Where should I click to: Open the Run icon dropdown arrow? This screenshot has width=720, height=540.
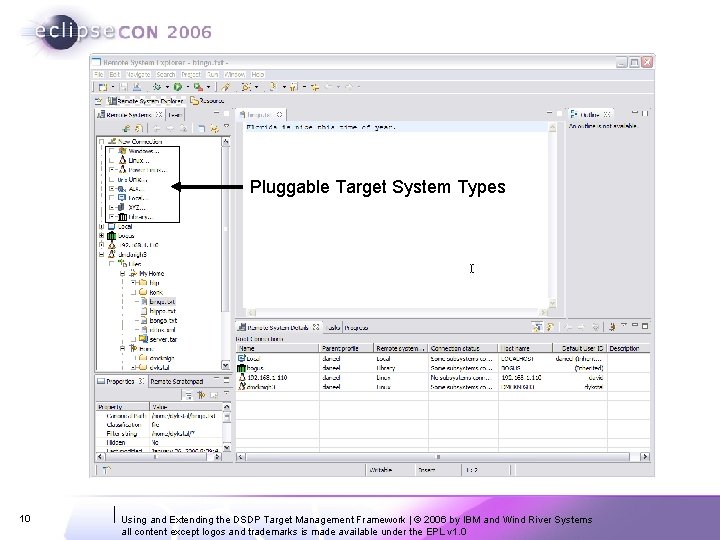[x=187, y=87]
